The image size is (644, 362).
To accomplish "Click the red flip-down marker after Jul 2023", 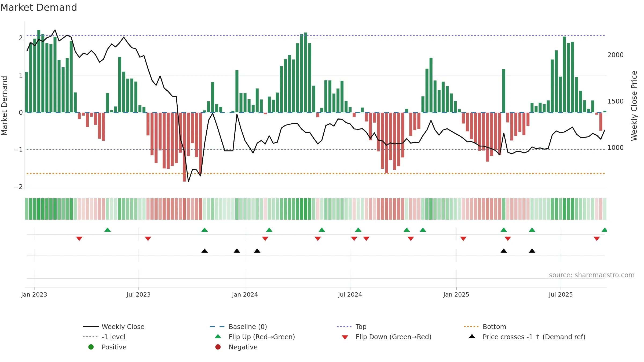I will coord(148,239).
